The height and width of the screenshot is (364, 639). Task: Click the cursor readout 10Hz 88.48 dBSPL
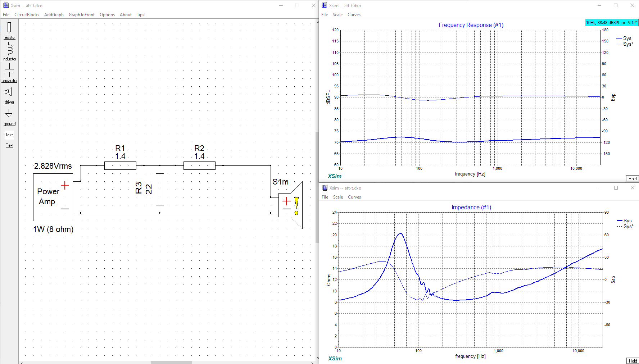[x=612, y=22]
